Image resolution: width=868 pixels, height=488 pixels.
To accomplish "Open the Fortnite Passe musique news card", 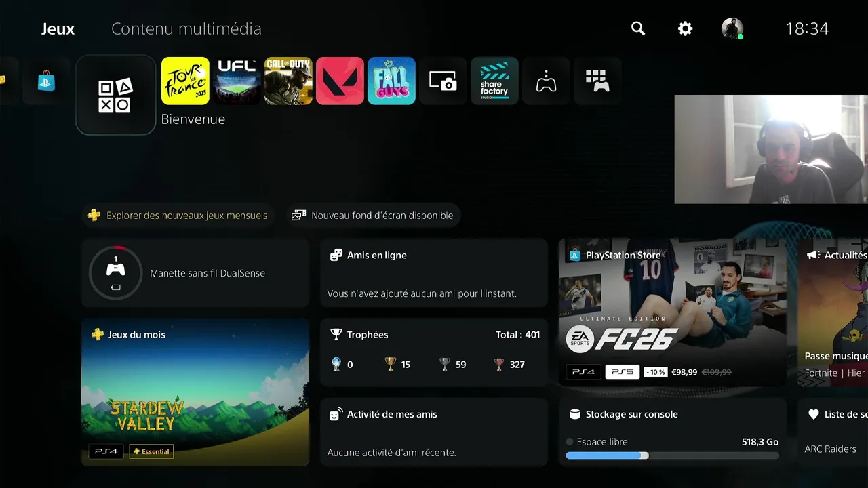I will (833, 312).
